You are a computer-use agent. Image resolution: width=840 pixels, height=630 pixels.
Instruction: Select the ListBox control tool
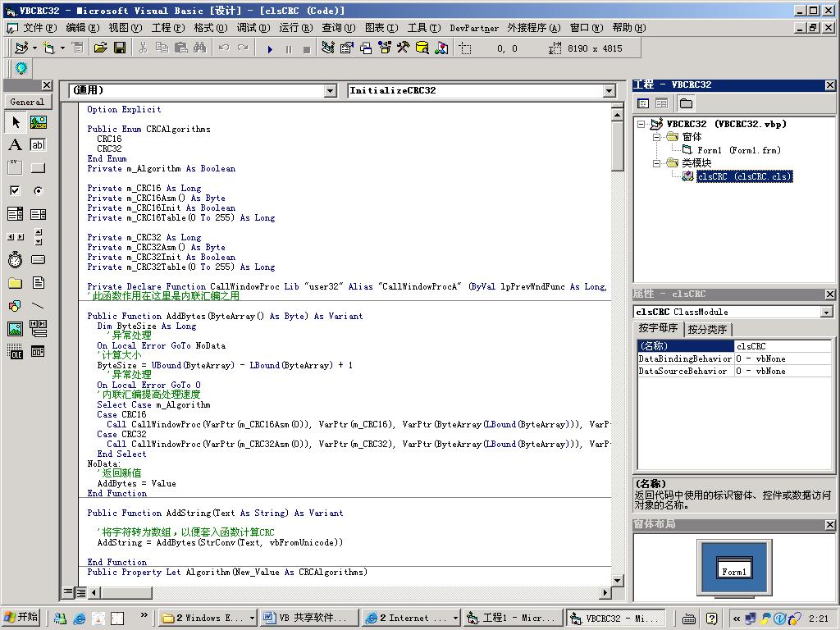38,214
